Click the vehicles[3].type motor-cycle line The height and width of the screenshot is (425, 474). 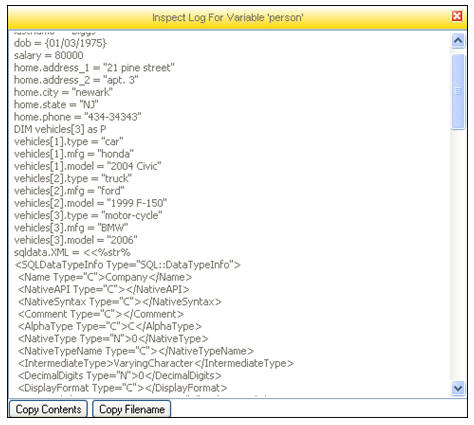(x=88, y=215)
